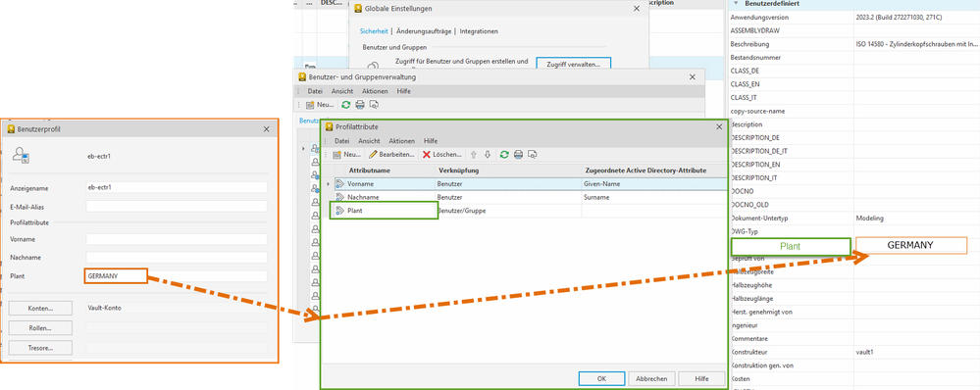
Task: Open Hilfe menu in Profilattribute
Action: [431, 141]
